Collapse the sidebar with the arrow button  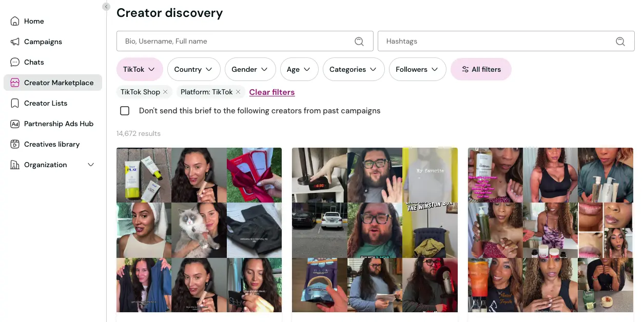coord(106,7)
